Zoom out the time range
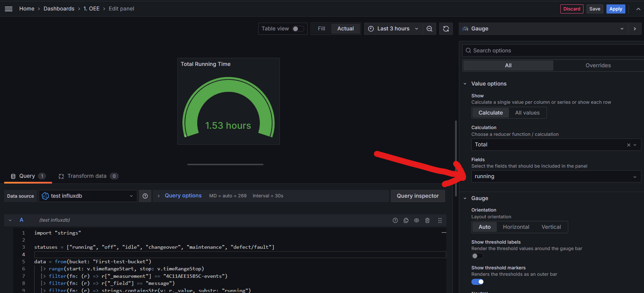The width and height of the screenshot is (644, 293). 429,29
